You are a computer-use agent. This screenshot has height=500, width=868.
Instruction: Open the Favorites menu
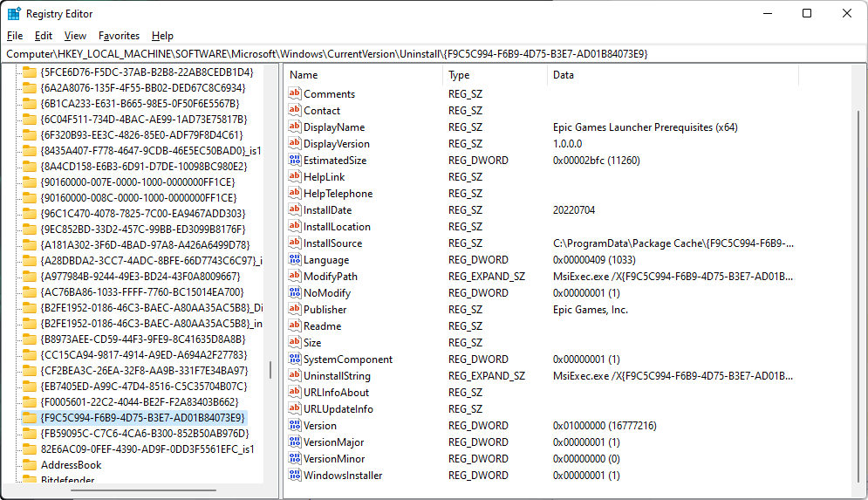coord(119,36)
